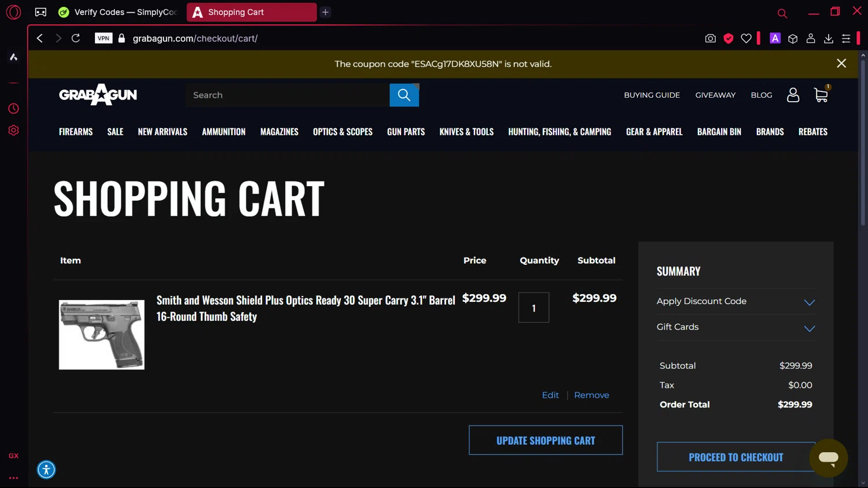The width and height of the screenshot is (868, 488).
Task: Go back using the browser back arrow
Action: pos(39,38)
